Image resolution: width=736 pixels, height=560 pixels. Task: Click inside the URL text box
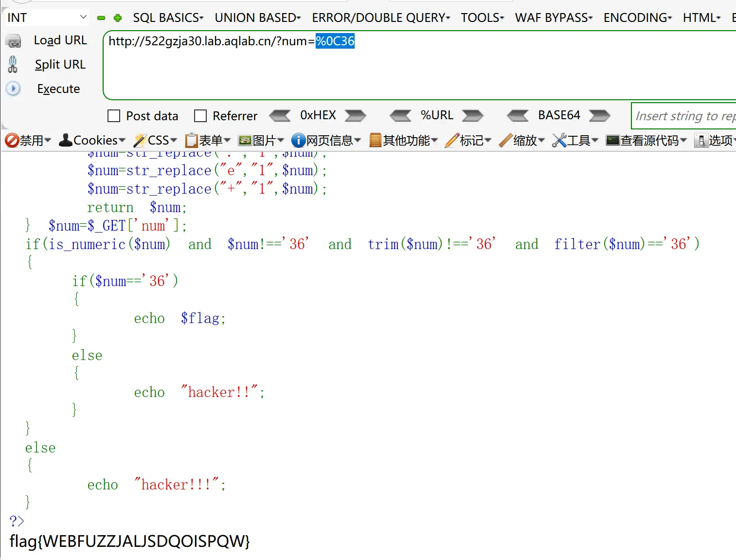[418, 68]
